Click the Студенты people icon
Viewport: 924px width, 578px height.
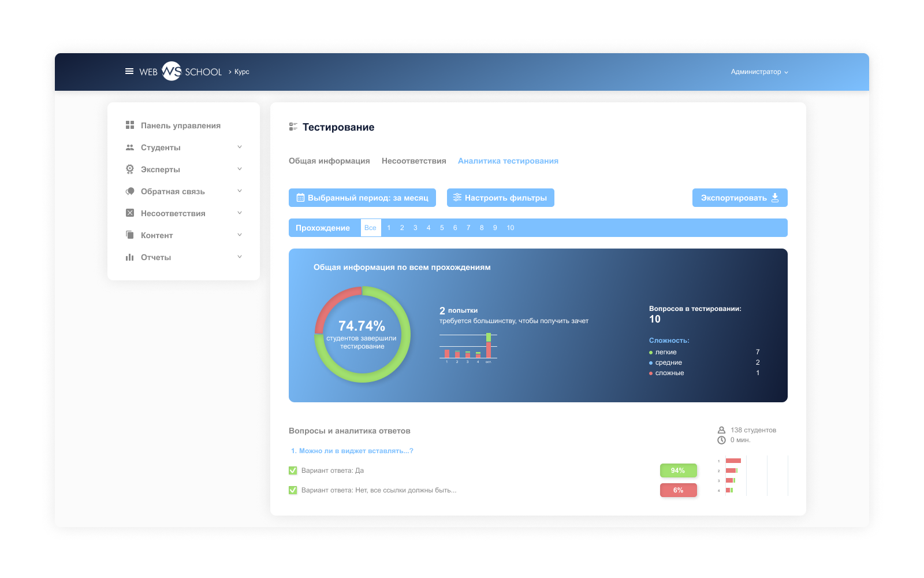[130, 147]
